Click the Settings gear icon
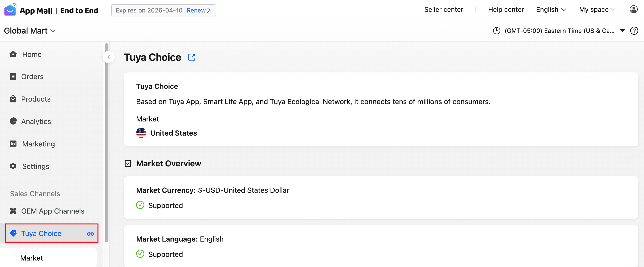The image size is (644, 267). 13,166
